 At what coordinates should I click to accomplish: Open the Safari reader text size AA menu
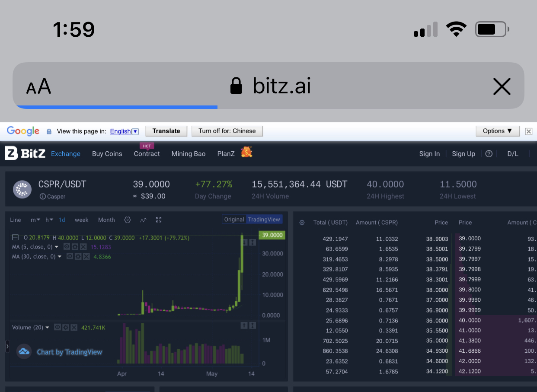38,86
